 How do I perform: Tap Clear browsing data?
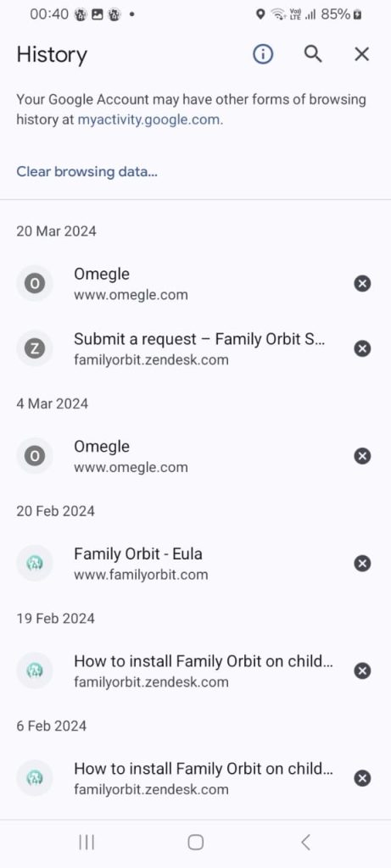click(x=87, y=171)
